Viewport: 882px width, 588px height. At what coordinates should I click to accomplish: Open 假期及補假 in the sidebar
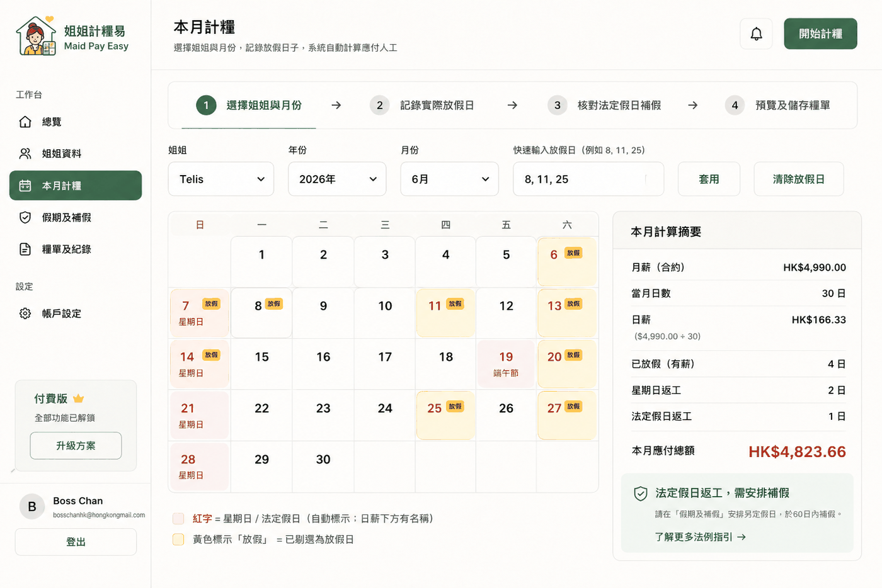(x=76, y=217)
